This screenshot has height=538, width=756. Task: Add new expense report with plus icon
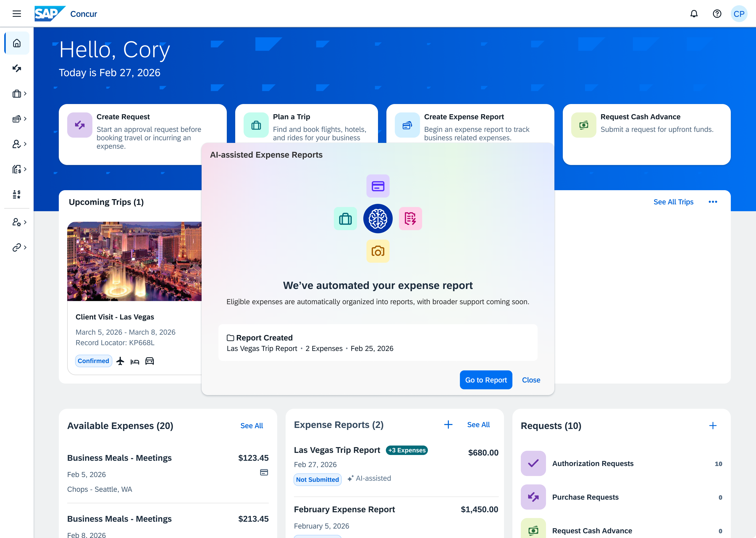point(448,424)
